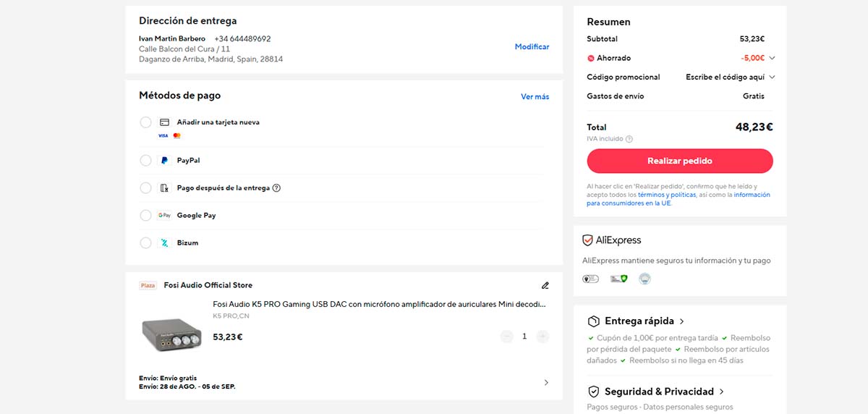Screen dimensions: 868x414
Task: Select Bizum as payment method
Action: (x=145, y=243)
